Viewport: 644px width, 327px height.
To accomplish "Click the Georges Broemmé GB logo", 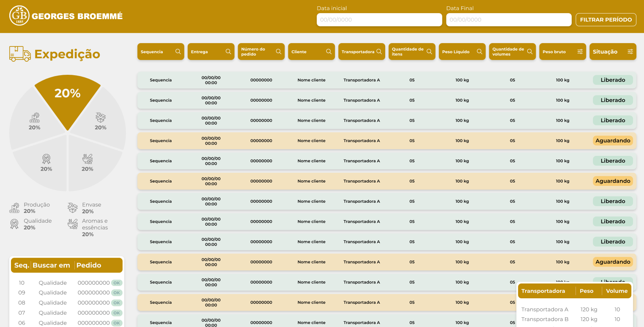I will [19, 16].
